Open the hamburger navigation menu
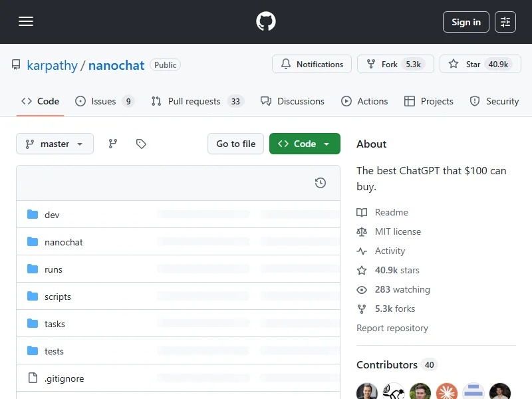The width and height of the screenshot is (532, 399). coord(26,22)
